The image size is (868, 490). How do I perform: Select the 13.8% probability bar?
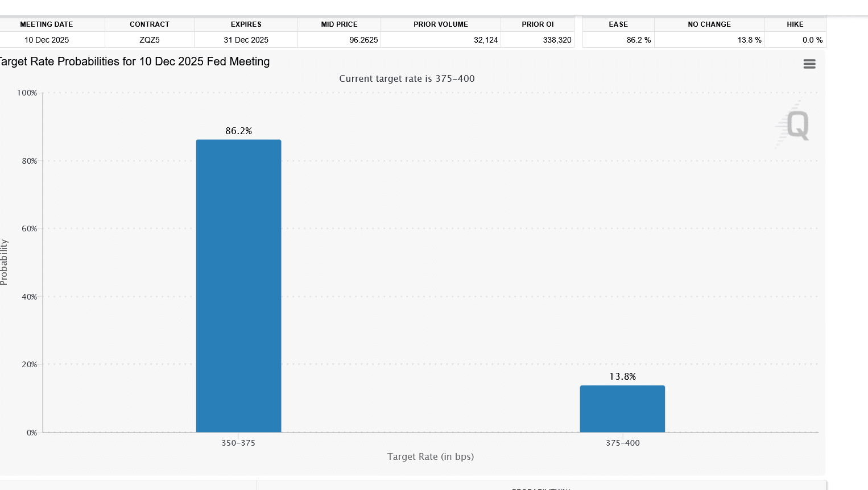(622, 408)
